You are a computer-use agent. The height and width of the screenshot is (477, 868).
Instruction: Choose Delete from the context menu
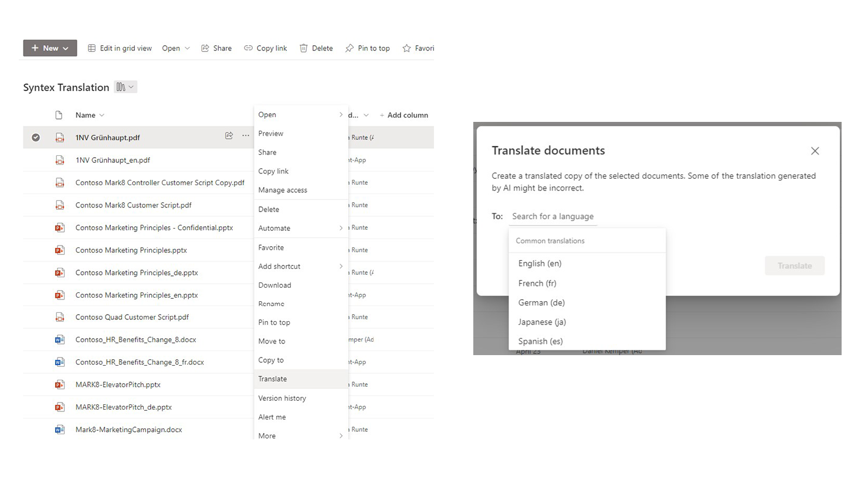[x=301, y=209]
